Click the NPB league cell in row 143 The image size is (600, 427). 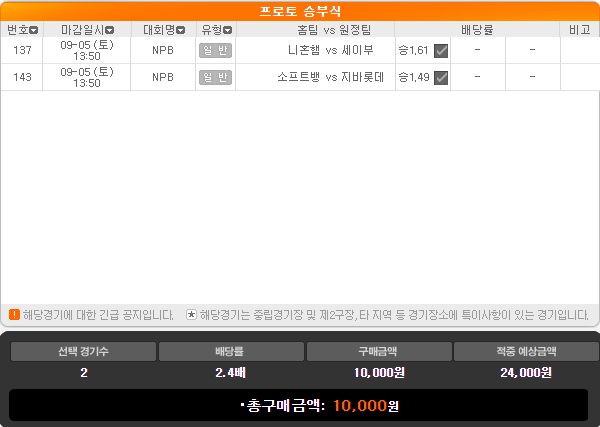click(163, 77)
